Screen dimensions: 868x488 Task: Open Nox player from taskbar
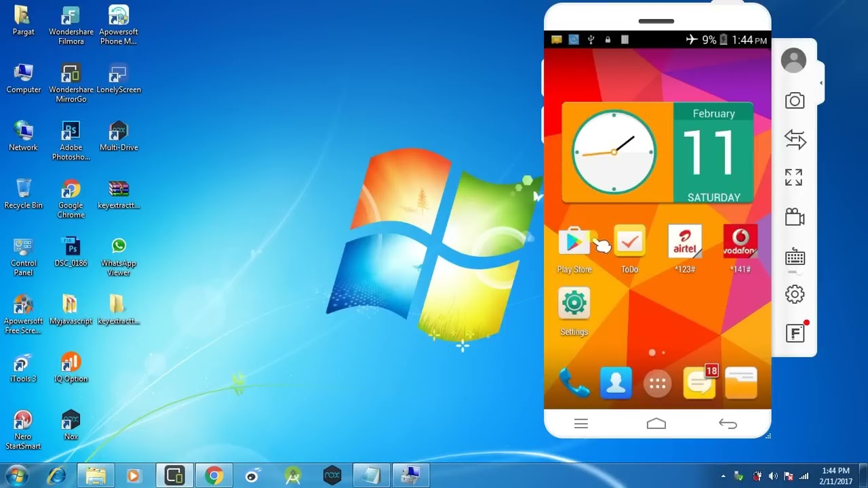pyautogui.click(x=332, y=476)
